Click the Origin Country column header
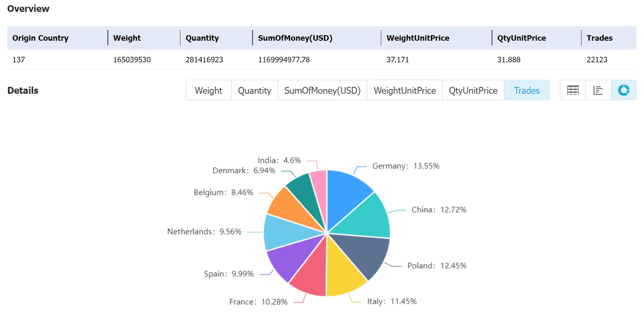The width and height of the screenshot is (644, 313). (40, 38)
